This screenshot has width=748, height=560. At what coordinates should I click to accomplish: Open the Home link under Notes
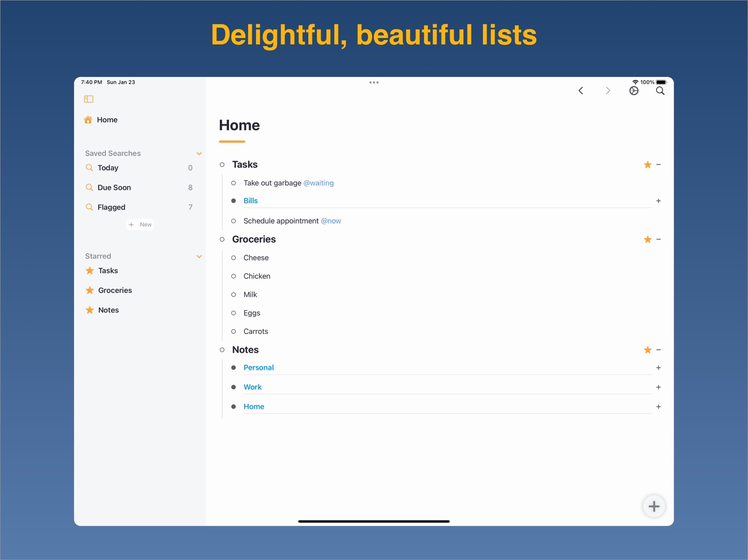(x=254, y=407)
